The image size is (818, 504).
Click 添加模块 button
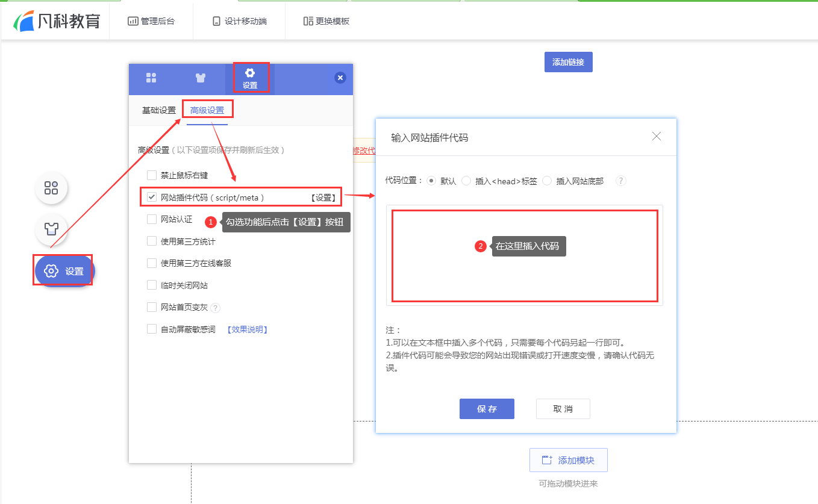(569, 460)
